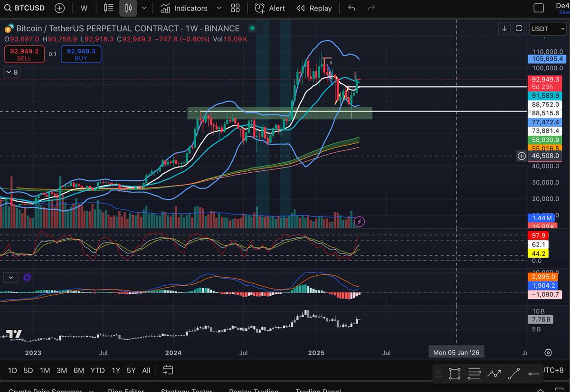The image size is (570, 392).
Task: Select the horizontal lines list tool
Action: 474,374
